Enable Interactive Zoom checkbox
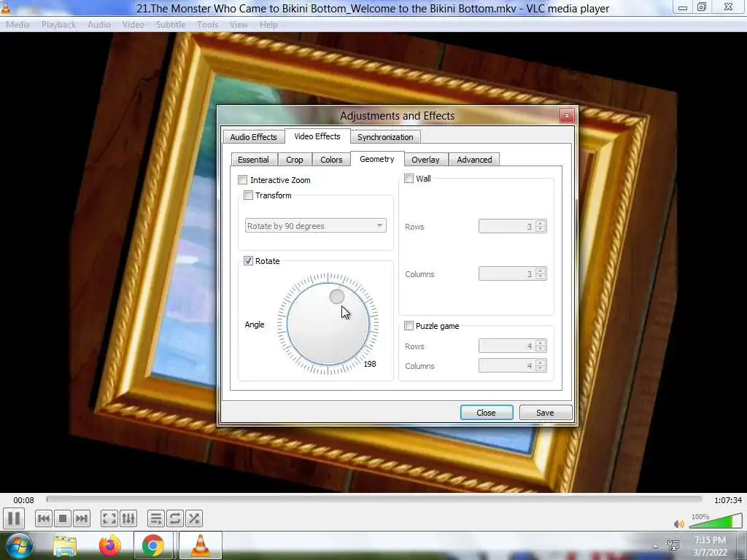The width and height of the screenshot is (747, 560). point(242,179)
